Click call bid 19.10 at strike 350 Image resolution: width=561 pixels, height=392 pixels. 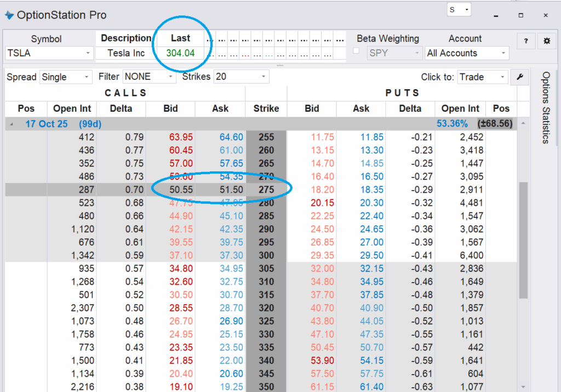[181, 387]
